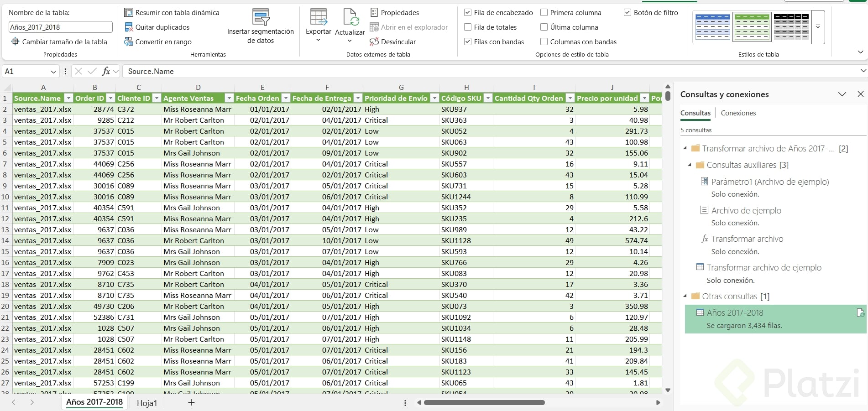The width and height of the screenshot is (868, 411).
Task: Enable the Fila de totales checkbox
Action: coord(468,27)
